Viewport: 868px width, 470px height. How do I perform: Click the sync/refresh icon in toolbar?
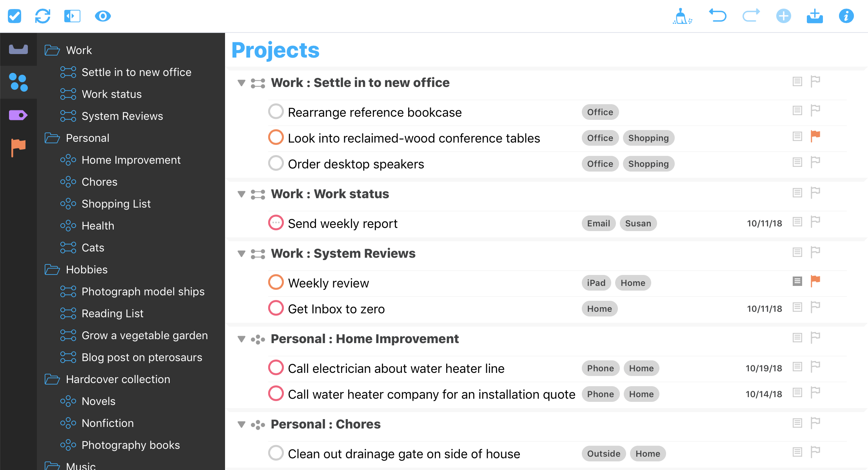click(43, 15)
